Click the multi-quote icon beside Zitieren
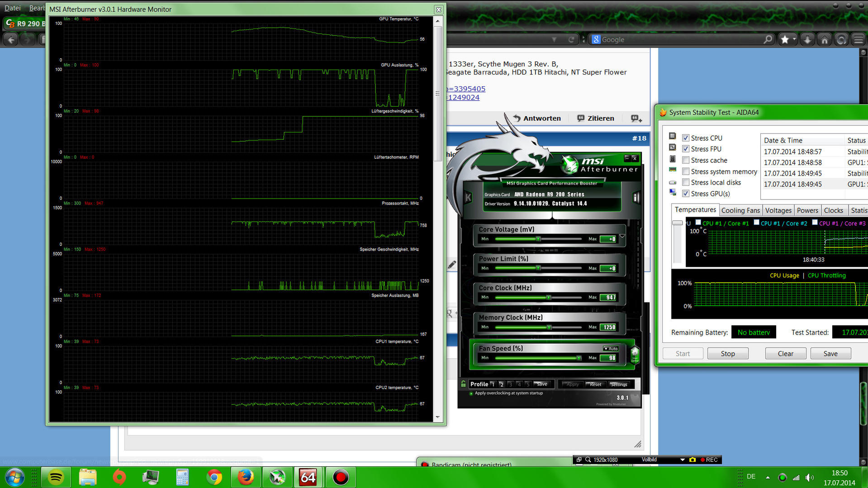This screenshot has height=488, width=868. (636, 118)
